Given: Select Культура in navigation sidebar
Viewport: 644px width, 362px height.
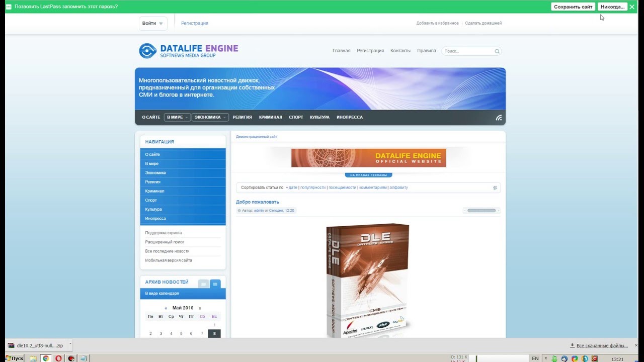Looking at the screenshot, I should click(x=183, y=209).
